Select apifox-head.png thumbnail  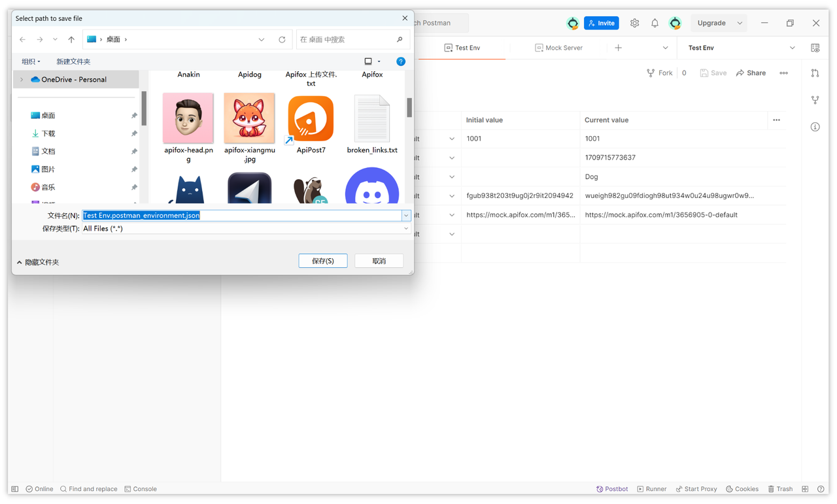coord(188,118)
